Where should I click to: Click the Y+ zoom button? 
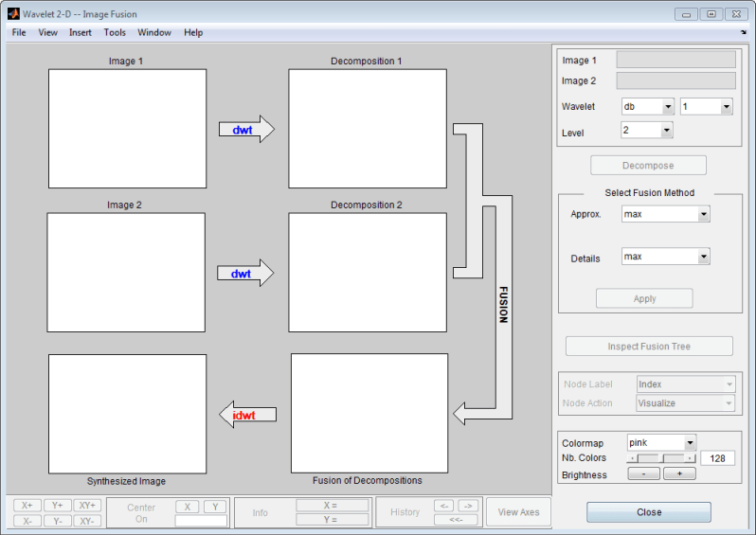pos(58,505)
